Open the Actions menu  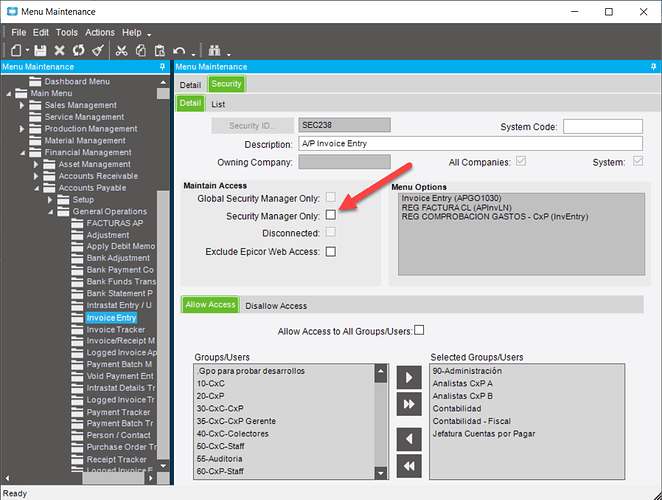[100, 33]
